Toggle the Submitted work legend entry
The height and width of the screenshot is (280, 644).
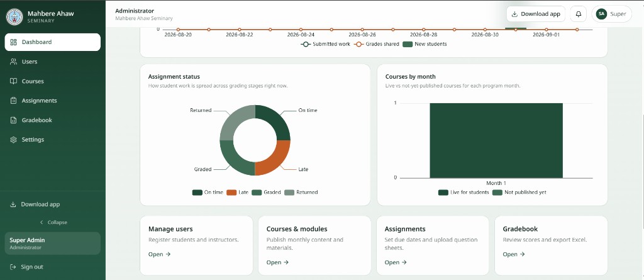click(326, 44)
